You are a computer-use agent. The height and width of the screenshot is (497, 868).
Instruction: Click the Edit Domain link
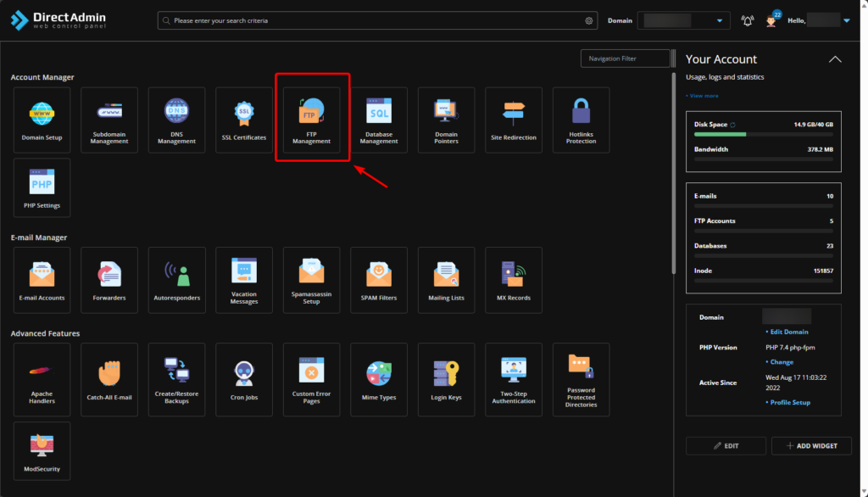pyautogui.click(x=789, y=332)
